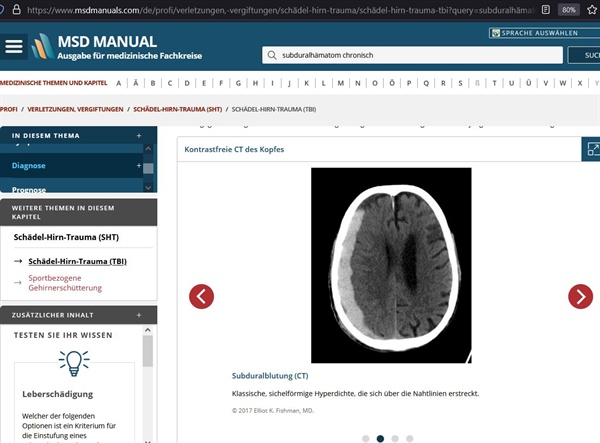Viewport: 600px width, 443px height.
Task: Click the lightbulb quiz icon
Action: point(74,363)
